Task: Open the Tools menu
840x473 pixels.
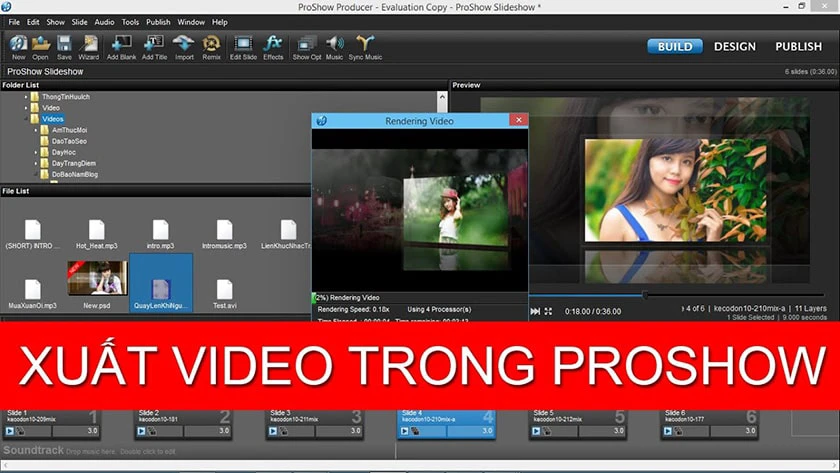Action: 130,22
